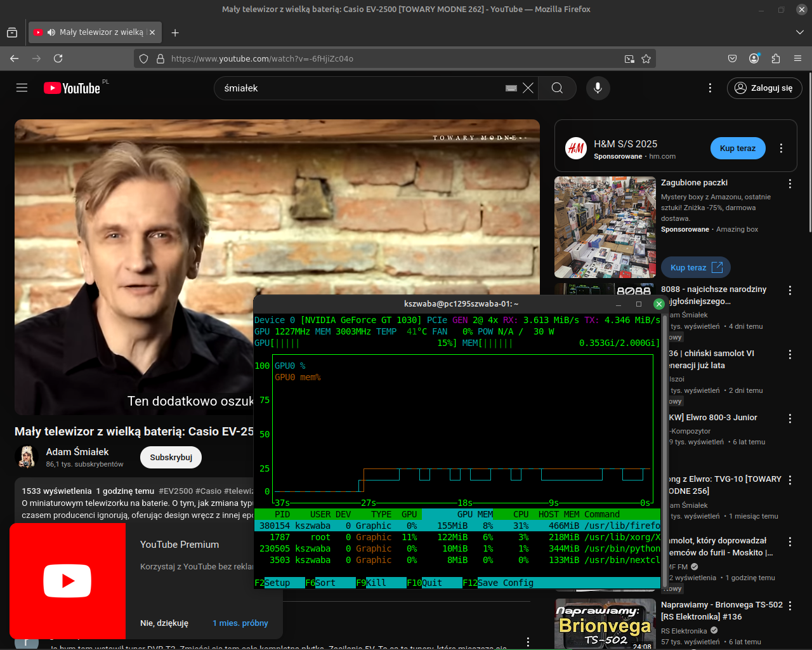Open Adam Śmiałek channel avatar
Viewport: 812px width, 650px height.
pyautogui.click(x=27, y=457)
